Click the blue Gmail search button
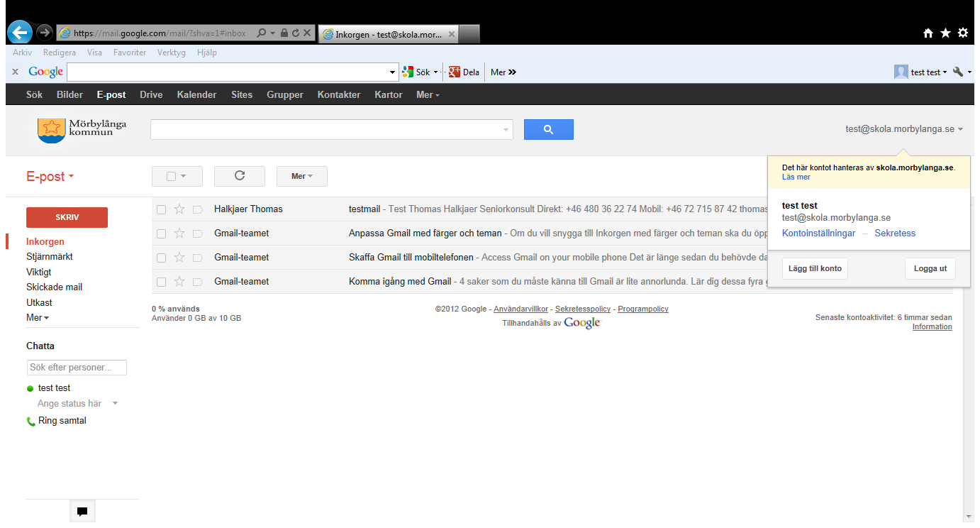The width and height of the screenshot is (980, 528). 548,129
